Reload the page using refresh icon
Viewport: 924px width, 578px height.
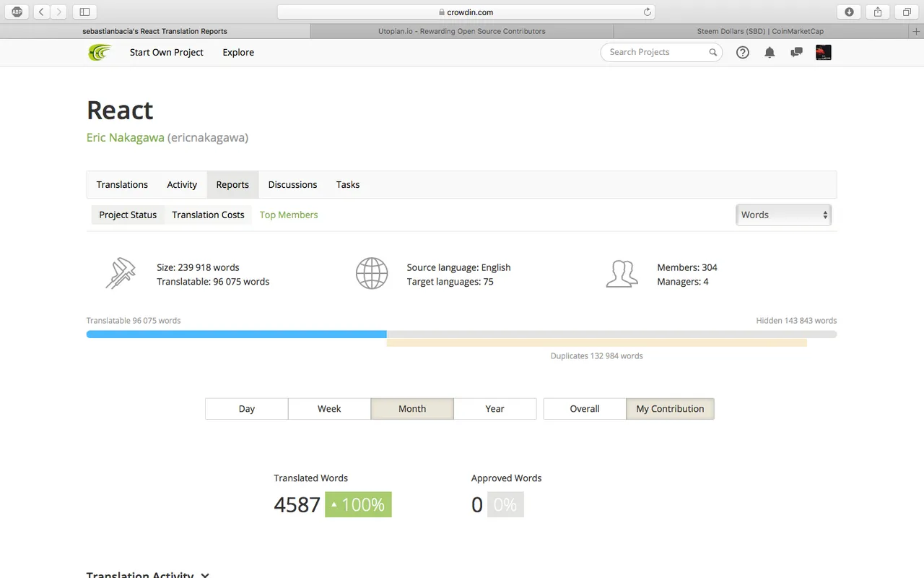pyautogui.click(x=647, y=12)
